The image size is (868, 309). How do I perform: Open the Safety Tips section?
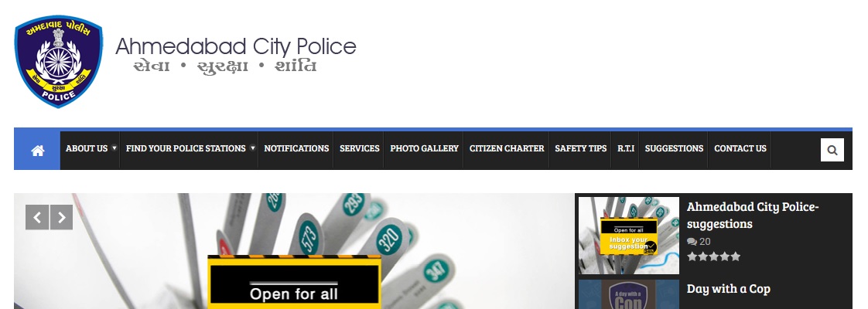[580, 148]
